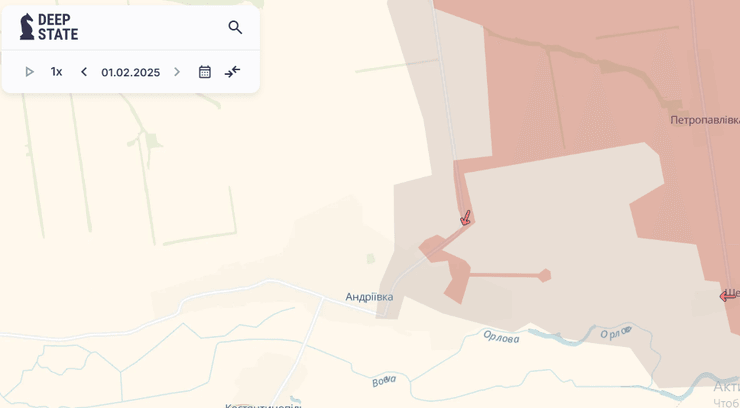The width and height of the screenshot is (740, 408).
Task: Advance to the next date
Action: [177, 72]
